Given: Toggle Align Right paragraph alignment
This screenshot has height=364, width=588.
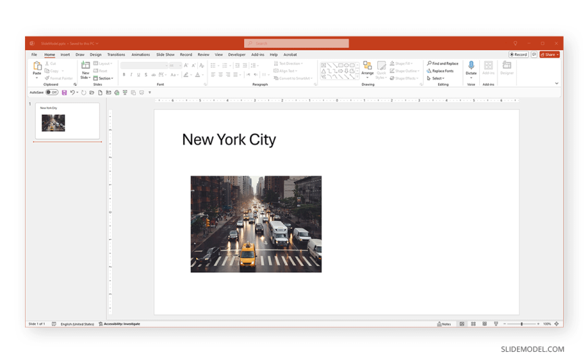Looking at the screenshot, I should 228,75.
